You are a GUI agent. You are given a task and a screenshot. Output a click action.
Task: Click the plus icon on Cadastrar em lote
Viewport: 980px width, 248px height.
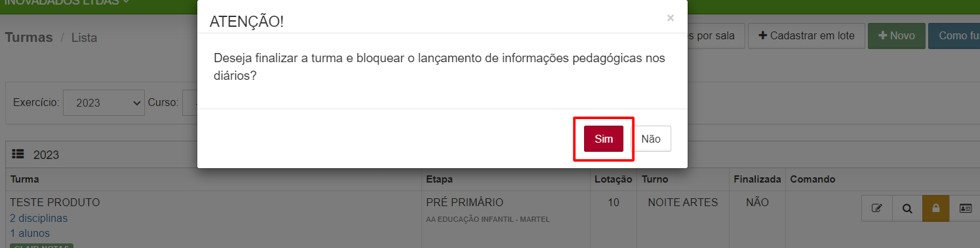pos(762,36)
